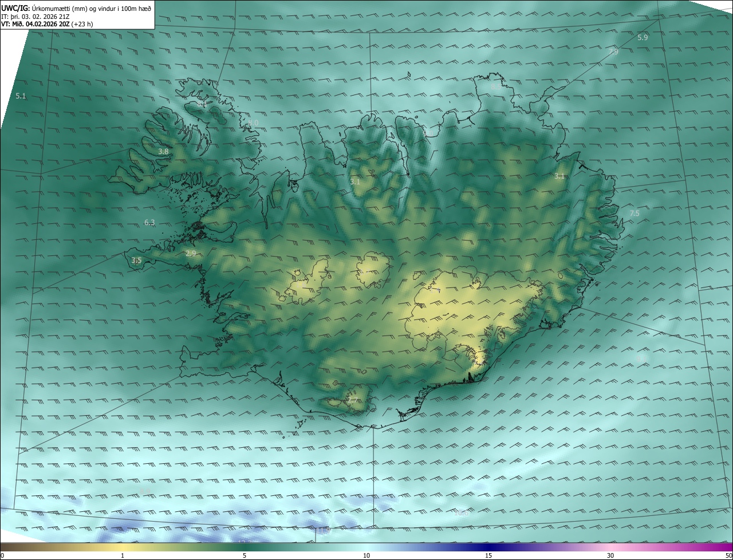
Task: Click the color scale tick labeled 0
Action: 2,555
